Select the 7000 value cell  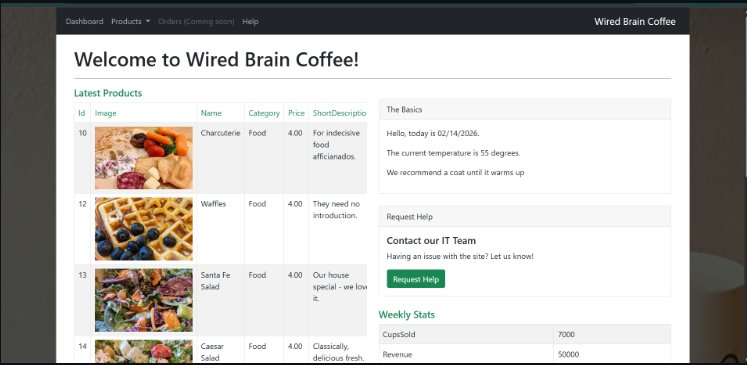612,335
